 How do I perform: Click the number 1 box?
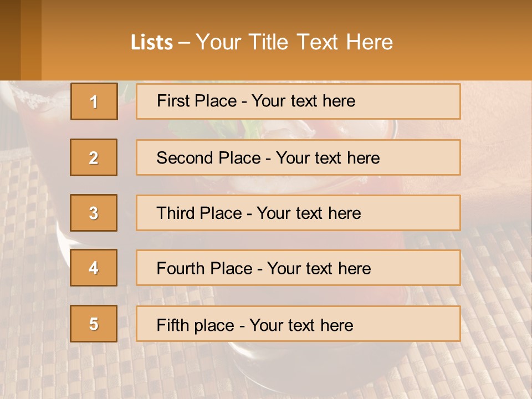pos(94,101)
